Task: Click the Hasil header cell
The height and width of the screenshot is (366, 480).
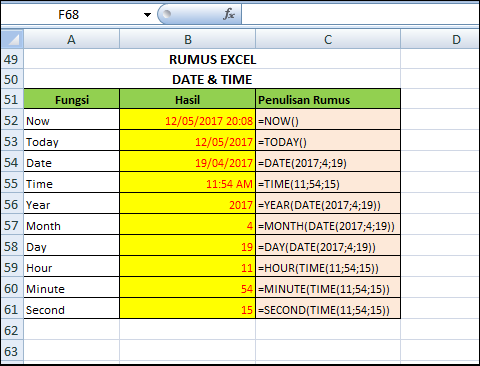Action: click(188, 99)
